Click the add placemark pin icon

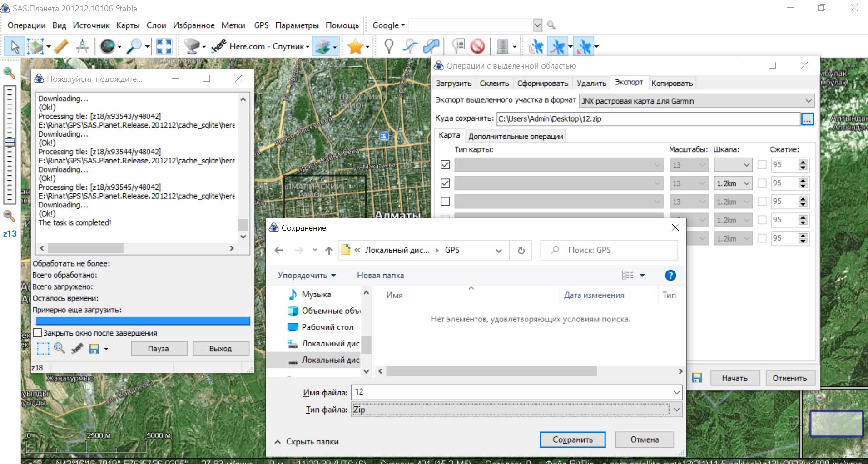click(389, 46)
